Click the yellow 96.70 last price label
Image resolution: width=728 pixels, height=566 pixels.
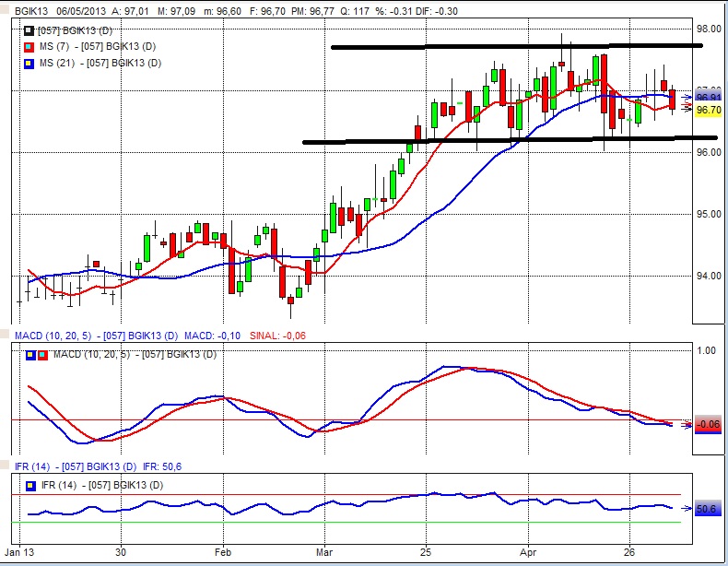pyautogui.click(x=708, y=111)
